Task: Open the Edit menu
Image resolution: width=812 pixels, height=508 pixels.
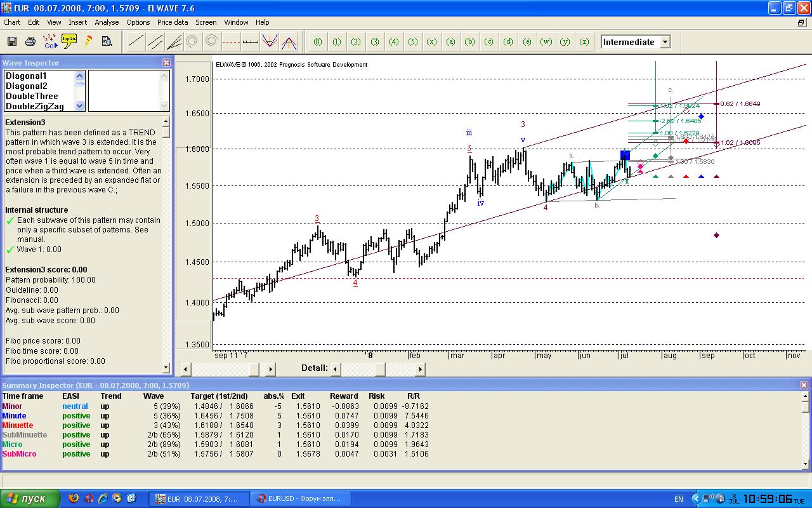Action: click(34, 22)
